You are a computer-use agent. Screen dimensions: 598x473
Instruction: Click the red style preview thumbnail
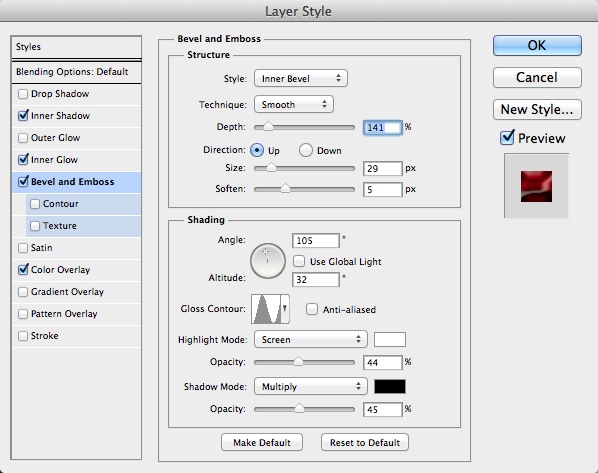[x=536, y=186]
